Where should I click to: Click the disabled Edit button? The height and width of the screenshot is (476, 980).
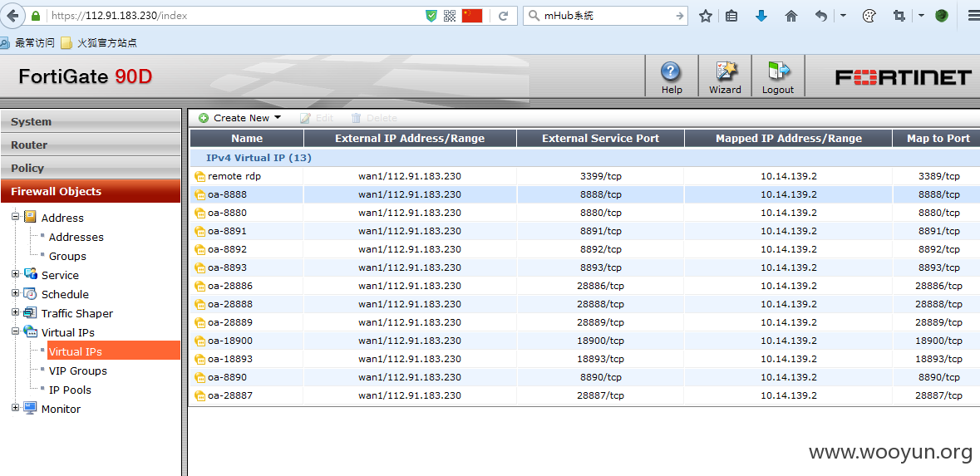point(317,118)
